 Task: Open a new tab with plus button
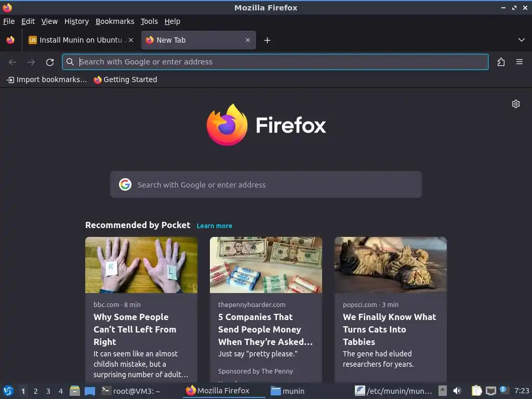pyautogui.click(x=268, y=41)
